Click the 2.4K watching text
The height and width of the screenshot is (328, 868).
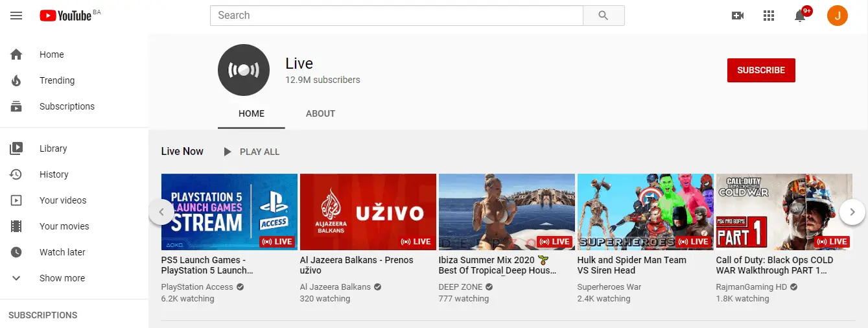click(604, 299)
